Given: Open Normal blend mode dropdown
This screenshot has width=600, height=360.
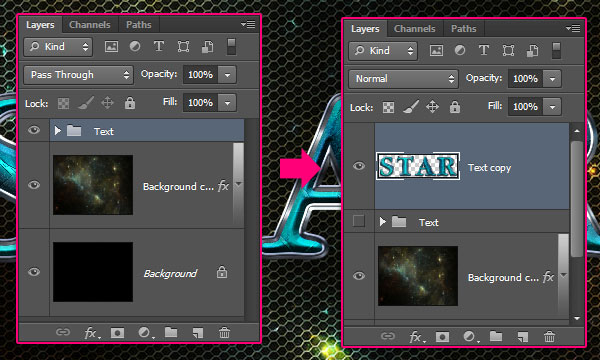Looking at the screenshot, I should tap(403, 79).
